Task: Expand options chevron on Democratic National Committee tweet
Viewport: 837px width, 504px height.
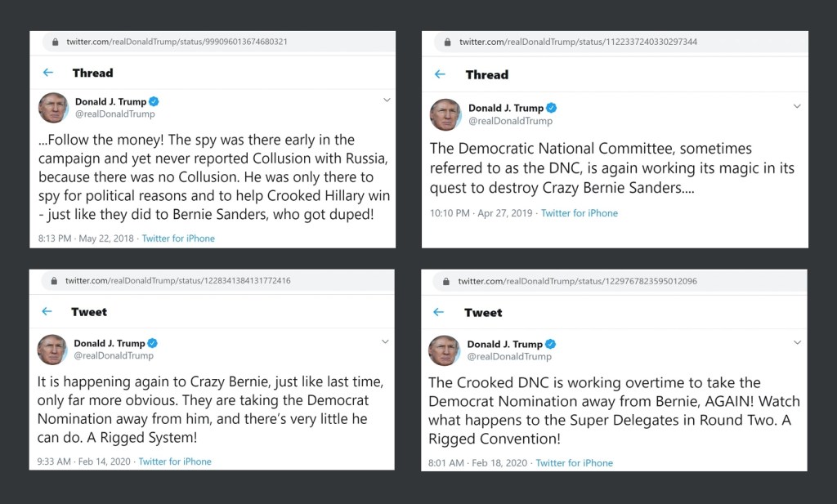Action: 797,106
